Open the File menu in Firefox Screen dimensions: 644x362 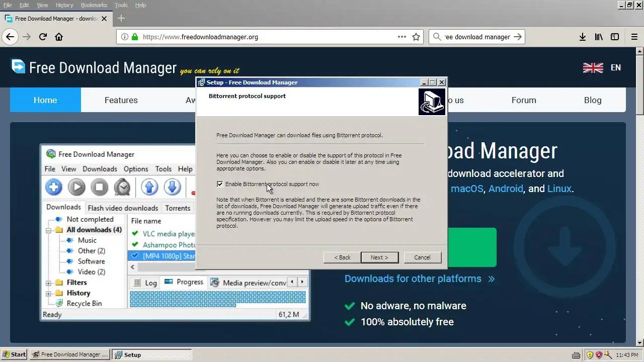[8, 5]
